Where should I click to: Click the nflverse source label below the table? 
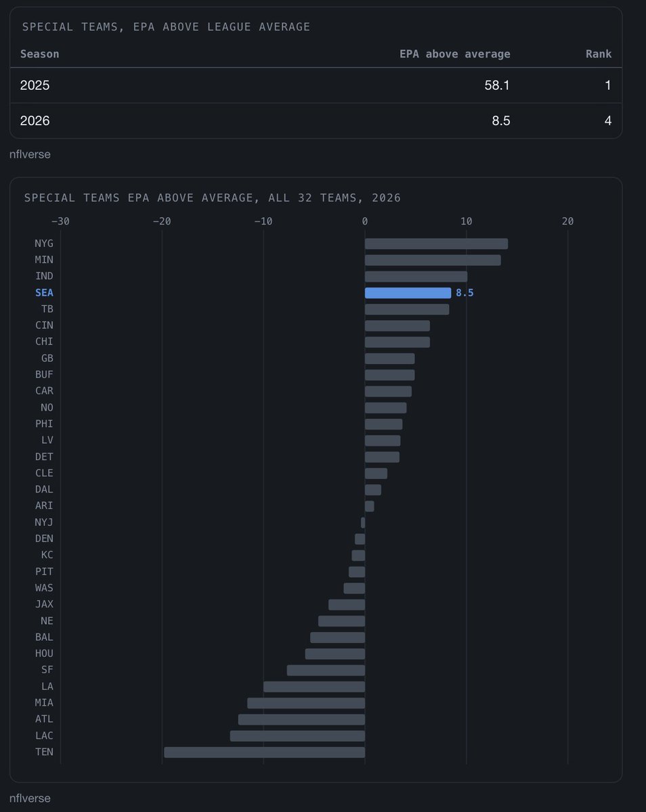pyautogui.click(x=30, y=154)
